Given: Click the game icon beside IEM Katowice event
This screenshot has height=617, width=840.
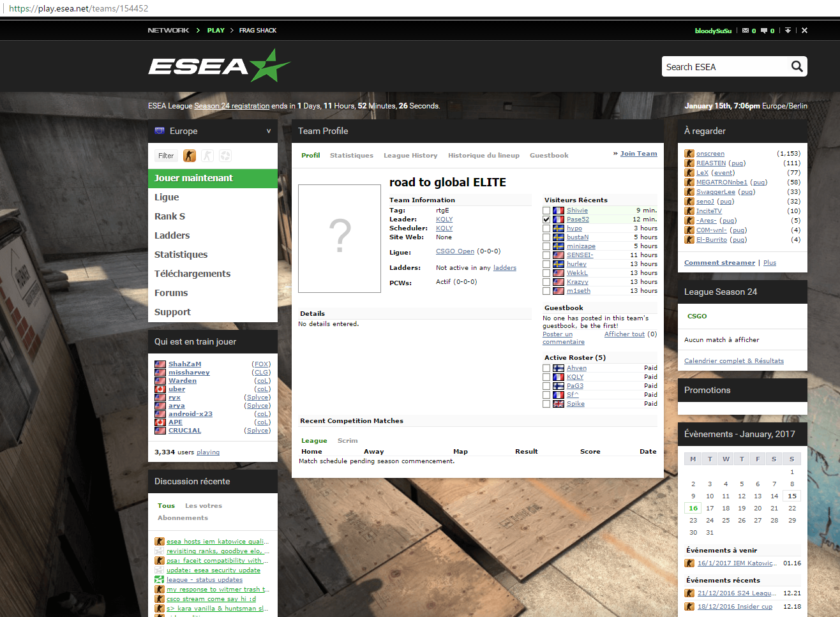Looking at the screenshot, I should click(689, 563).
